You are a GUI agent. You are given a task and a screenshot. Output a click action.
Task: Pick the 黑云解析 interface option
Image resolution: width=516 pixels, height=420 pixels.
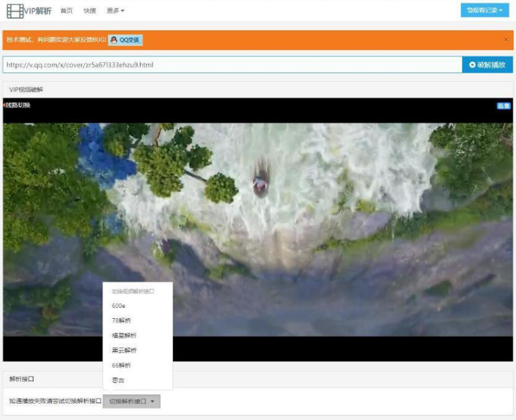point(124,350)
